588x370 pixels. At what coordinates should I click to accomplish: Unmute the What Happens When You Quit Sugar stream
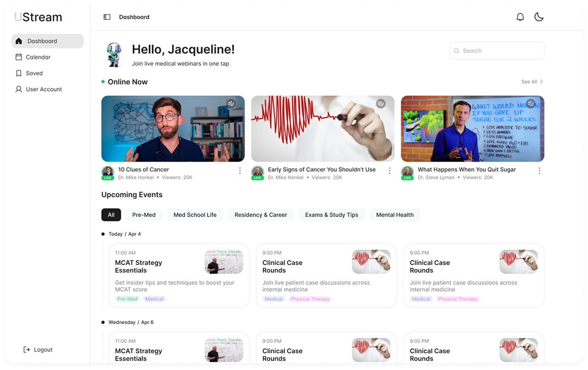(530, 103)
